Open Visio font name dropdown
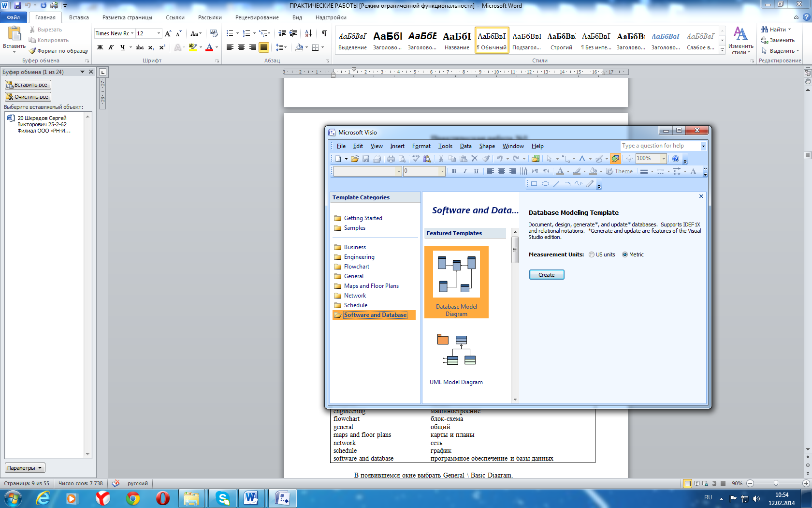 (x=399, y=171)
